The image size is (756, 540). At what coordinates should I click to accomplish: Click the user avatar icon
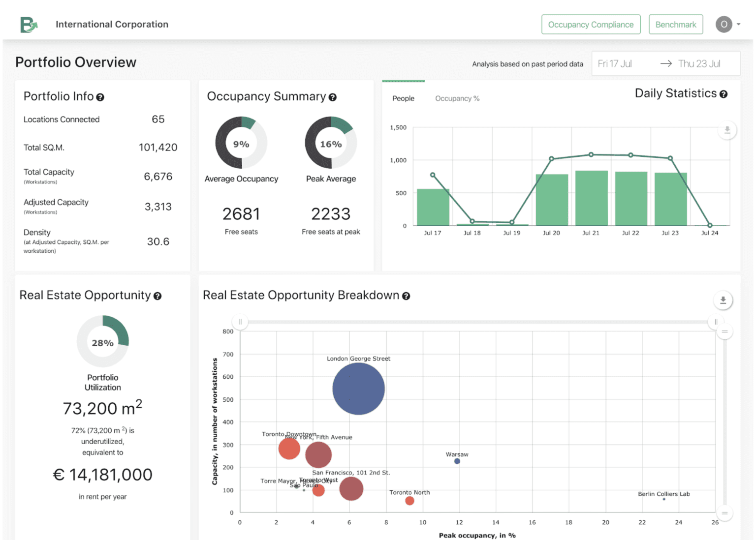(x=723, y=24)
